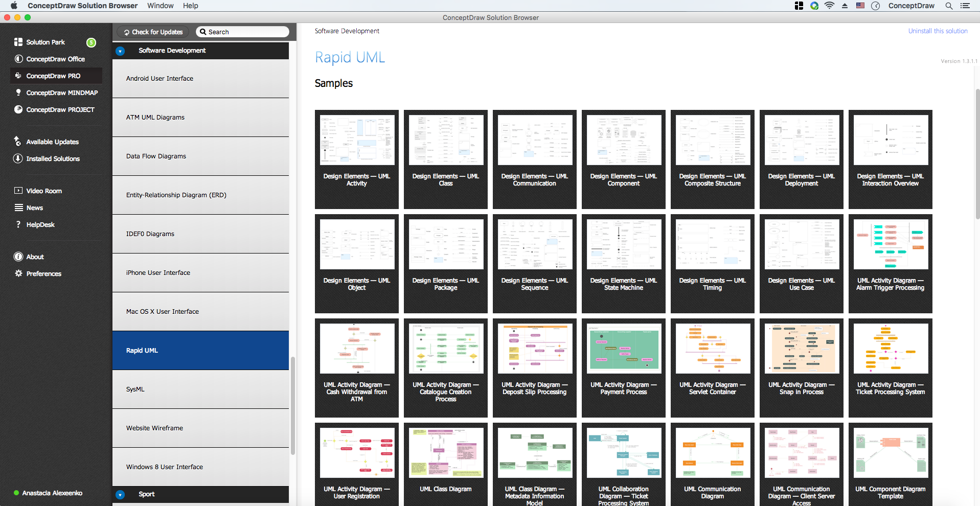The width and height of the screenshot is (980, 506).
Task: Collapse the Software Development category
Action: tap(120, 51)
